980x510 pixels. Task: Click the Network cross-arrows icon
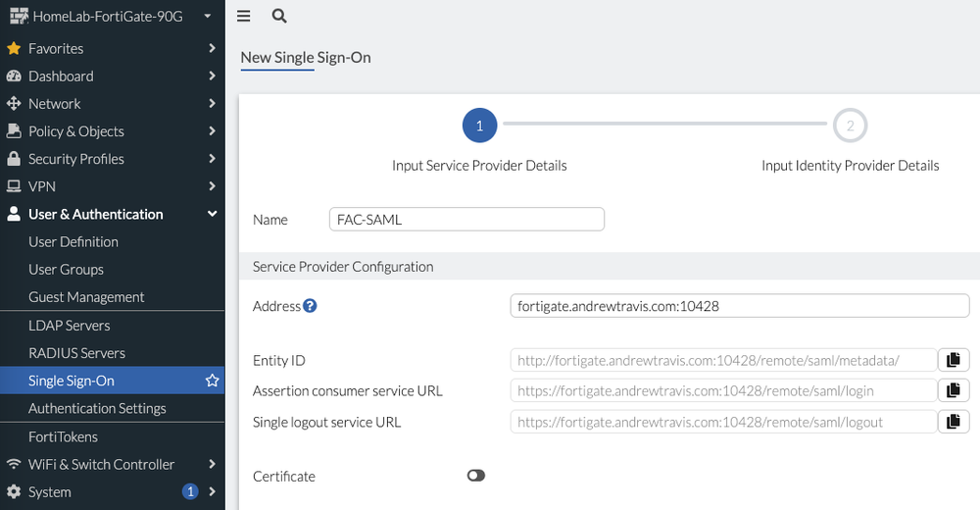(14, 103)
